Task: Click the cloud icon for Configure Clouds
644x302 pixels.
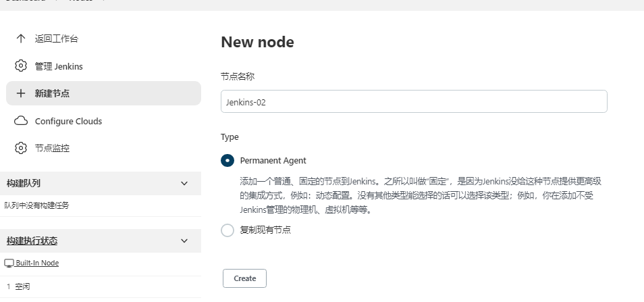Action: point(20,121)
